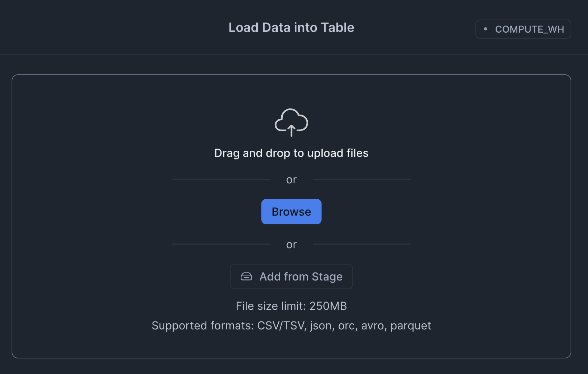The width and height of the screenshot is (588, 374).
Task: Click the "250MB" size value
Action: coord(328,306)
